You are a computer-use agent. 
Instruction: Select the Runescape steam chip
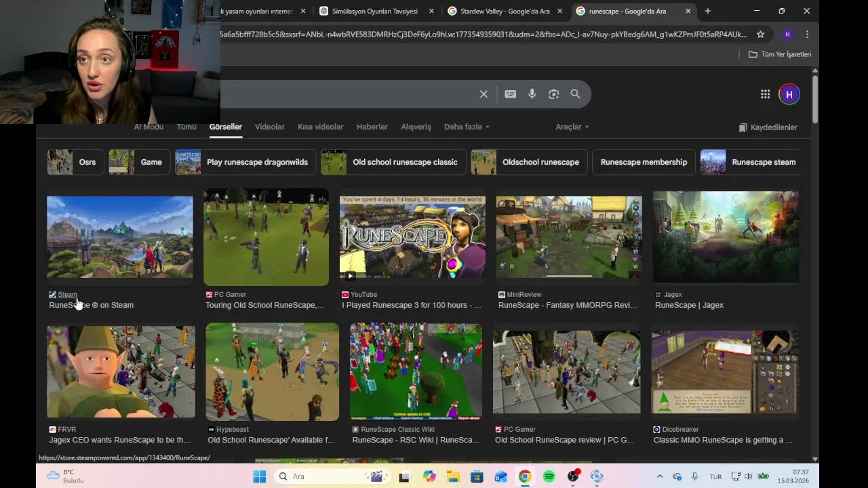(x=750, y=162)
